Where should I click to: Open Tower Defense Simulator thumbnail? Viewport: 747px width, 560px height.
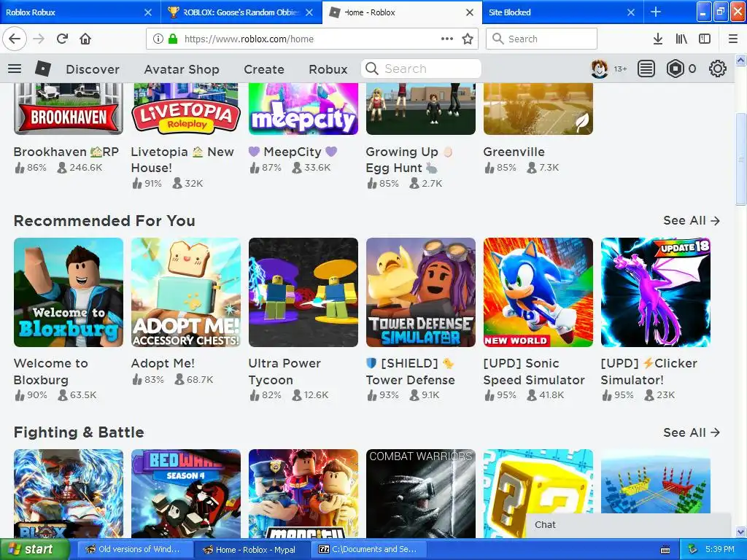[421, 292]
